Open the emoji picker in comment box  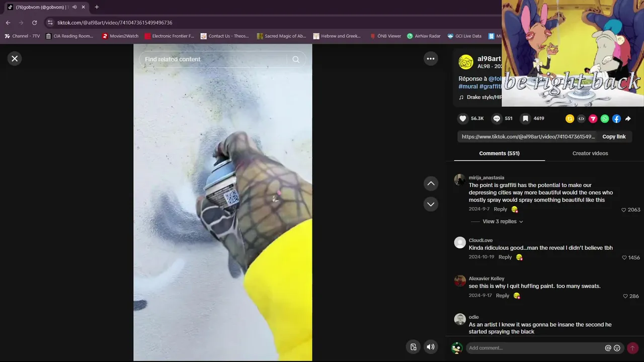coord(617,348)
